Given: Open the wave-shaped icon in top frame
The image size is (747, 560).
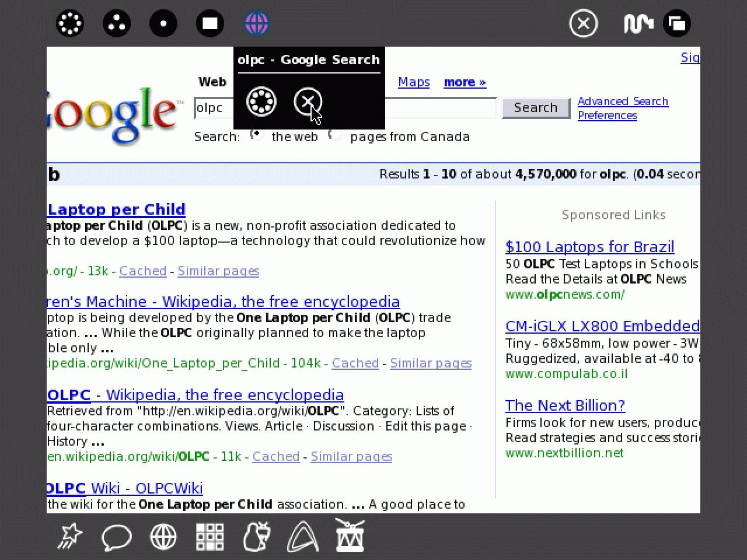Looking at the screenshot, I should pyautogui.click(x=638, y=23).
